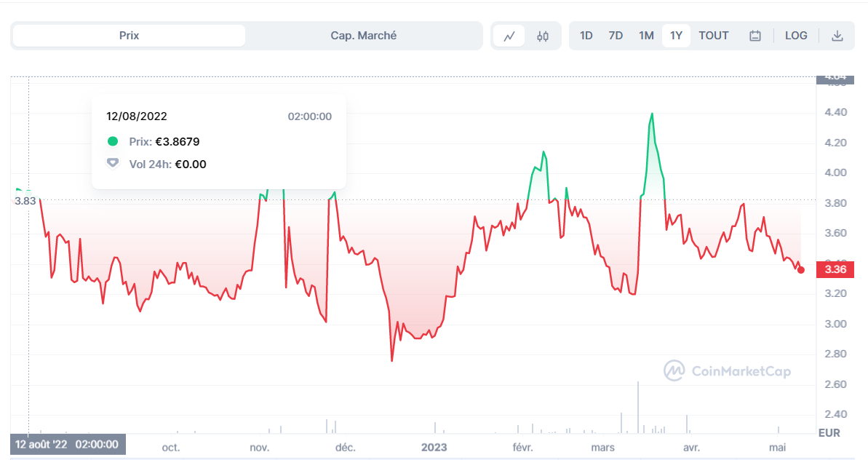This screenshot has width=868, height=460.
Task: Click the green Prix dot in tooltip
Action: point(112,141)
